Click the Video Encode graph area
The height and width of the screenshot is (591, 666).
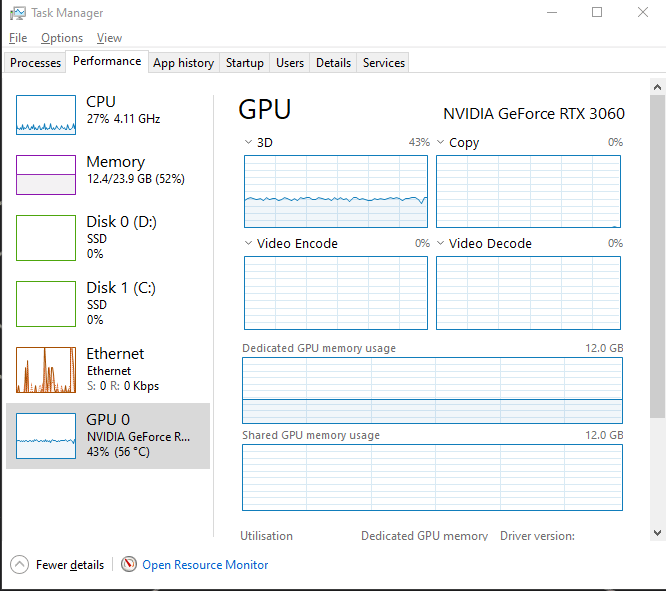click(x=336, y=293)
